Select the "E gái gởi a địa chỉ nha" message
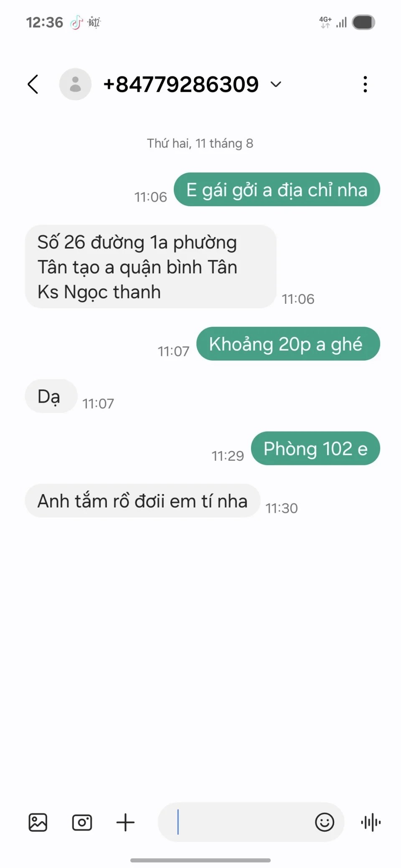Image resolution: width=401 pixels, height=868 pixels. (277, 189)
